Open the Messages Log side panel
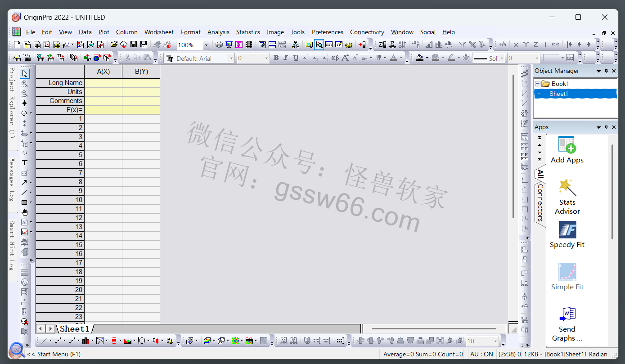The image size is (625, 364). pyautogui.click(x=13, y=180)
